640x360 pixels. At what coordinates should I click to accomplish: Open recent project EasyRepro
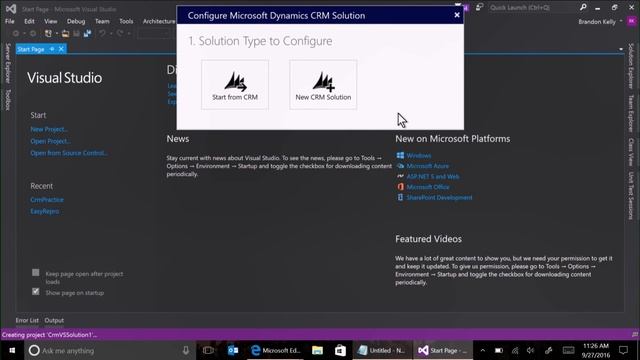click(45, 211)
